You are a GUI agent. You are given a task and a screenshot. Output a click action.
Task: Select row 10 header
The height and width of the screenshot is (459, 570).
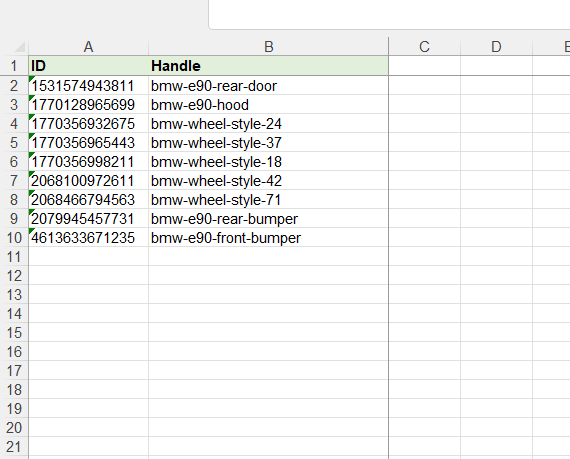pyautogui.click(x=14, y=238)
